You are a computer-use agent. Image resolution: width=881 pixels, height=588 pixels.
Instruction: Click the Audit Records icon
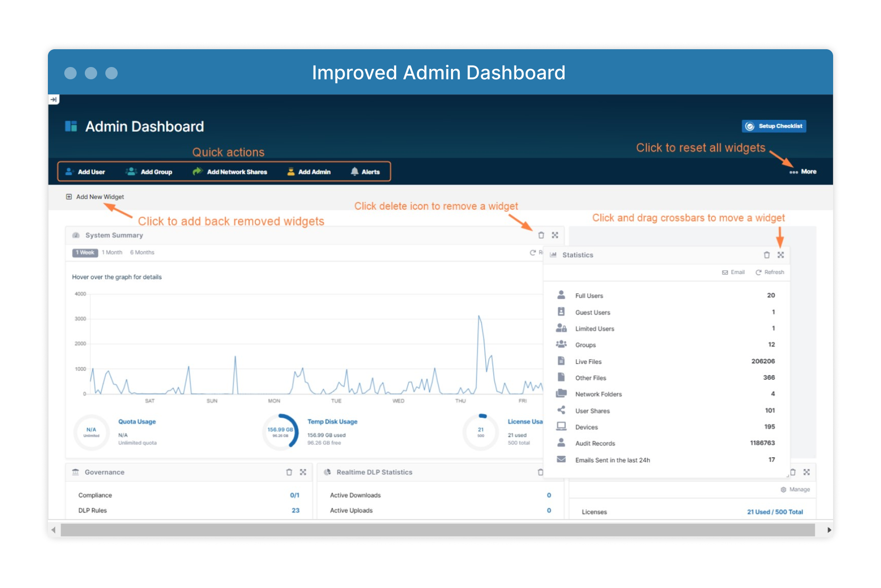561,443
